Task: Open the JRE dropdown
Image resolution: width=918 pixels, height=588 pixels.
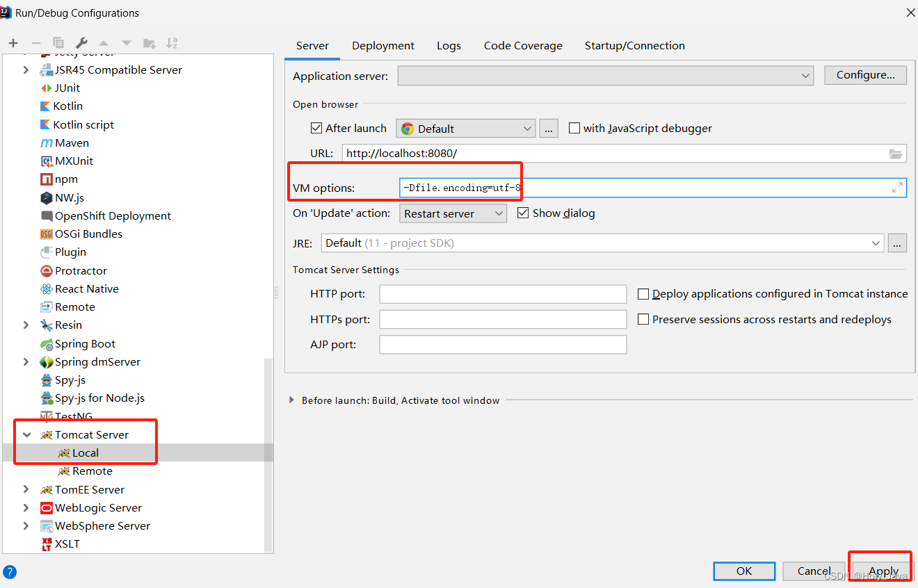Action: (x=602, y=243)
